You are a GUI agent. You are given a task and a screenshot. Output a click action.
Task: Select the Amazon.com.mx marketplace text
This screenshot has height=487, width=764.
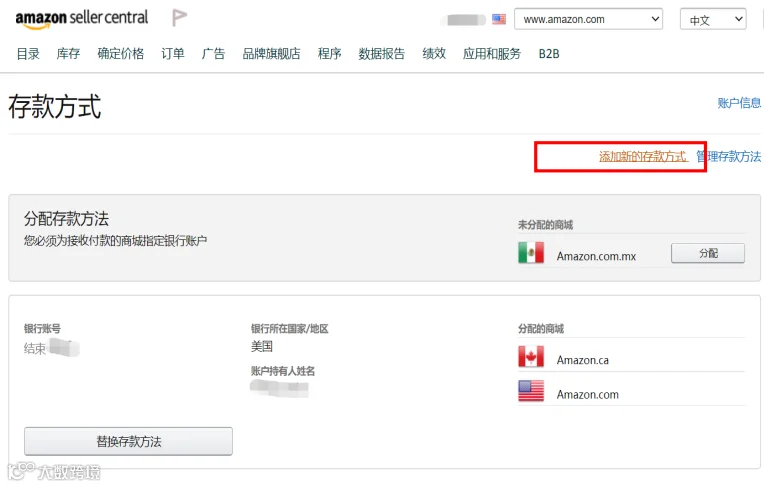[x=596, y=256]
